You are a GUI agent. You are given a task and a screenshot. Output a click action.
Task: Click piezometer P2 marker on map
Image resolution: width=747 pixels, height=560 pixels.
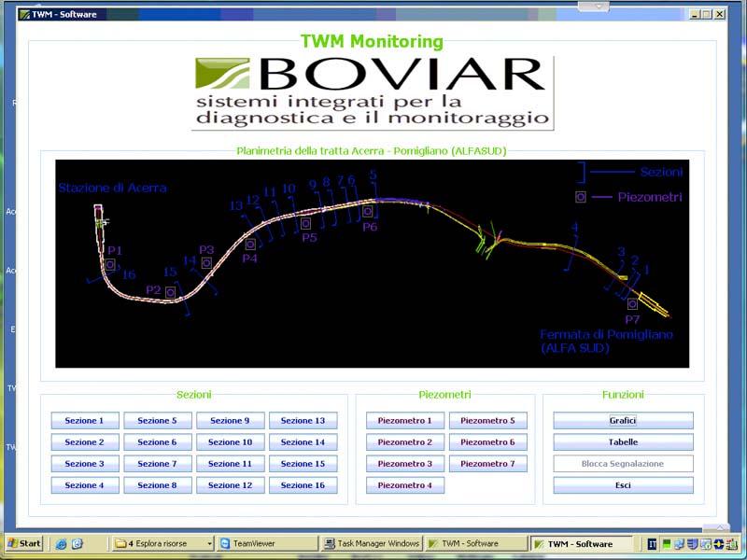[170, 292]
